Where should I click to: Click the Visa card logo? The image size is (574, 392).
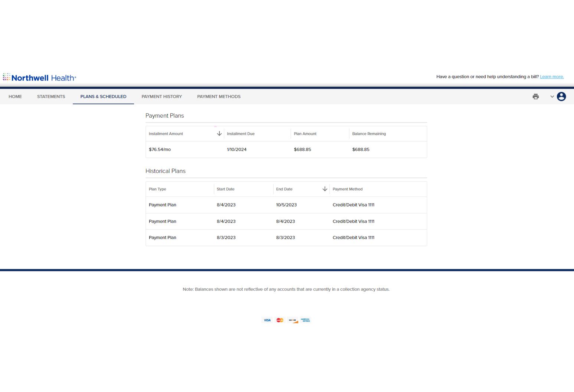(267, 320)
